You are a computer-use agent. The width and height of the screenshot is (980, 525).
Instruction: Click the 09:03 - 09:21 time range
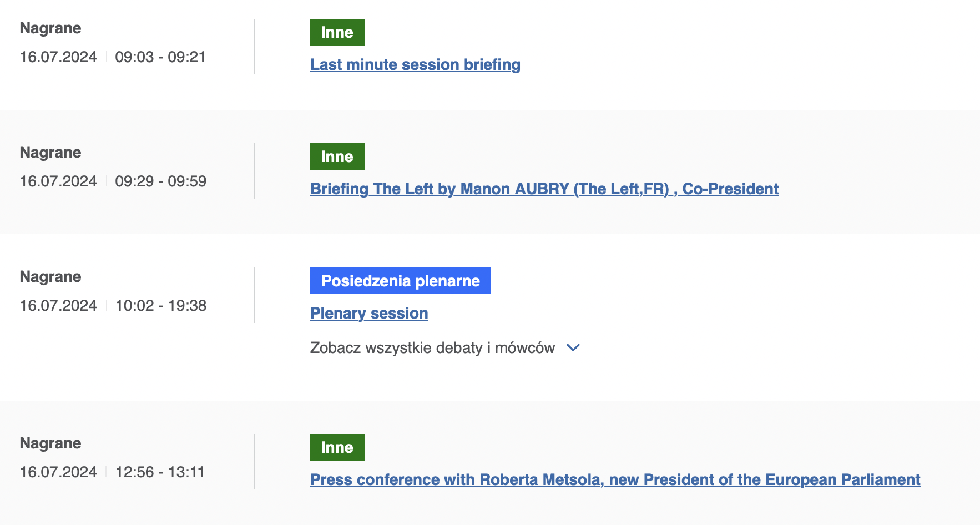[160, 57]
